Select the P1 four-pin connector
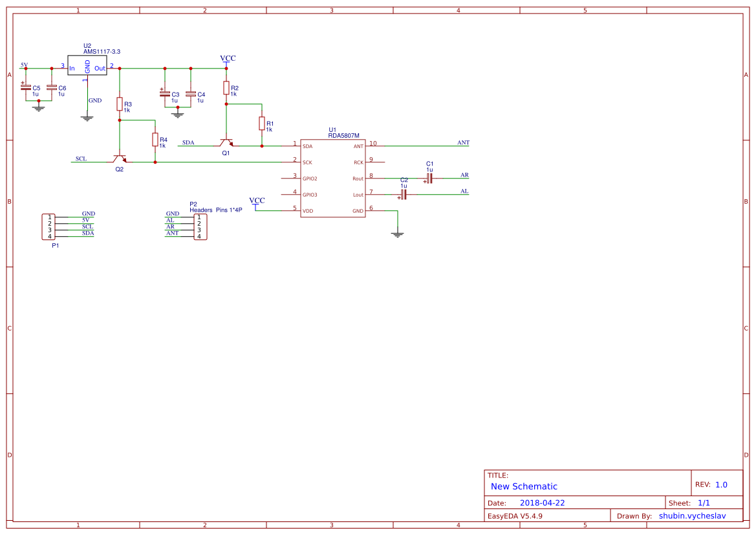 [49, 226]
